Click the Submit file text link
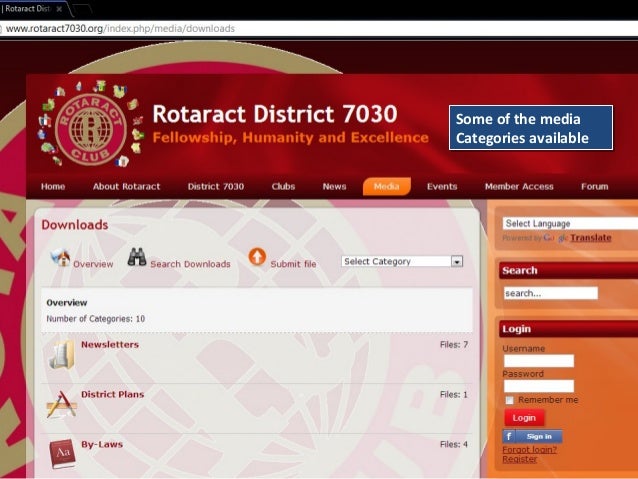Image resolution: width=638 pixels, height=479 pixels. (293, 264)
